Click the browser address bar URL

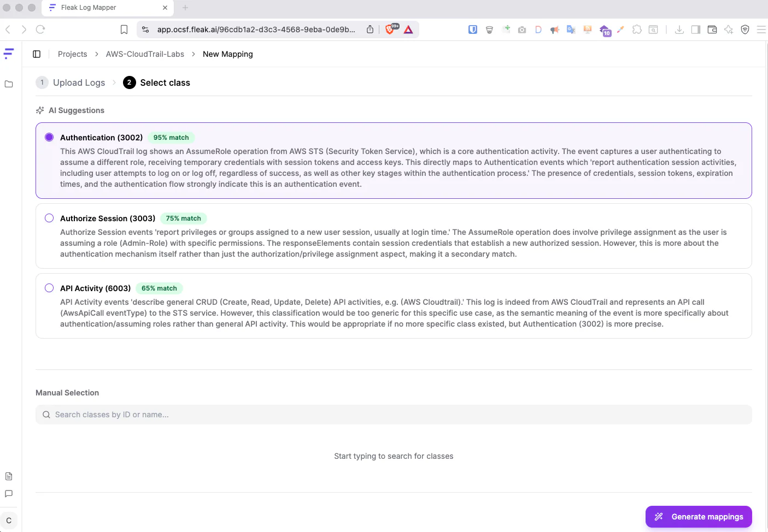tap(256, 29)
